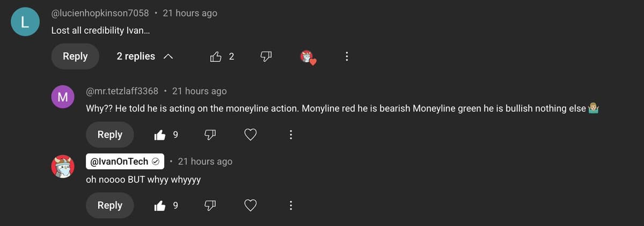644x226 pixels.
Task: Reply to the lucienhopkinson7058 comment
Action: pos(75,56)
